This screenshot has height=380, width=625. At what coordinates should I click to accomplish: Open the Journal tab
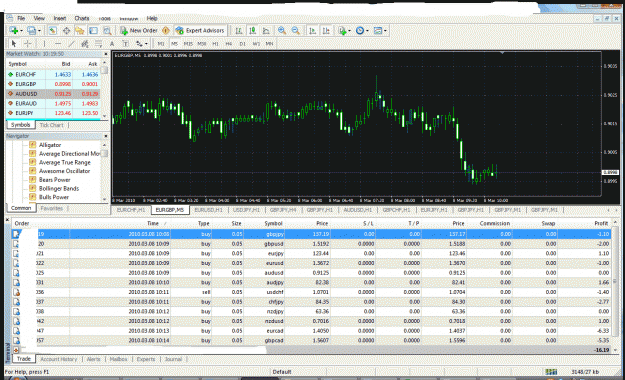[173, 359]
